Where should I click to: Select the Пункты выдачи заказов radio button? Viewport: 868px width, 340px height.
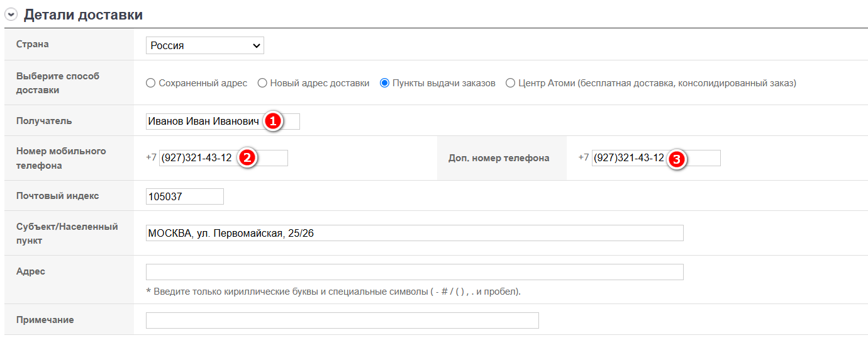coord(385,83)
